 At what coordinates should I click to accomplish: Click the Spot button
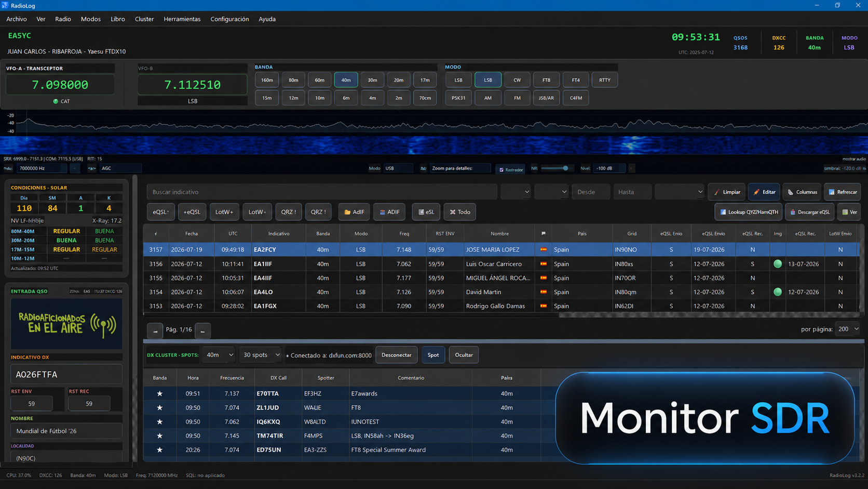pos(433,355)
